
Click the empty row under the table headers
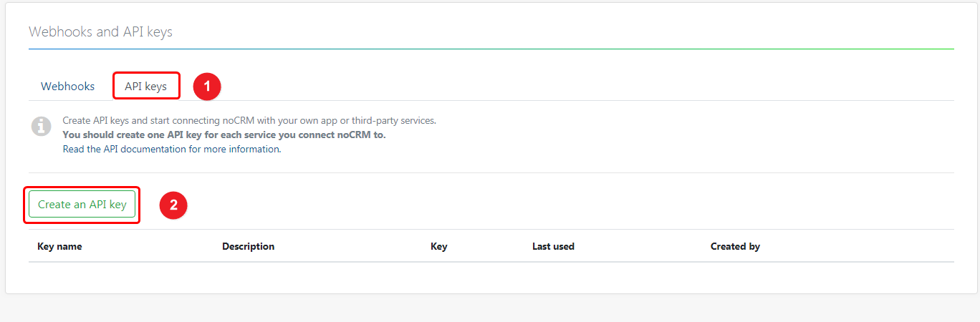(491, 275)
